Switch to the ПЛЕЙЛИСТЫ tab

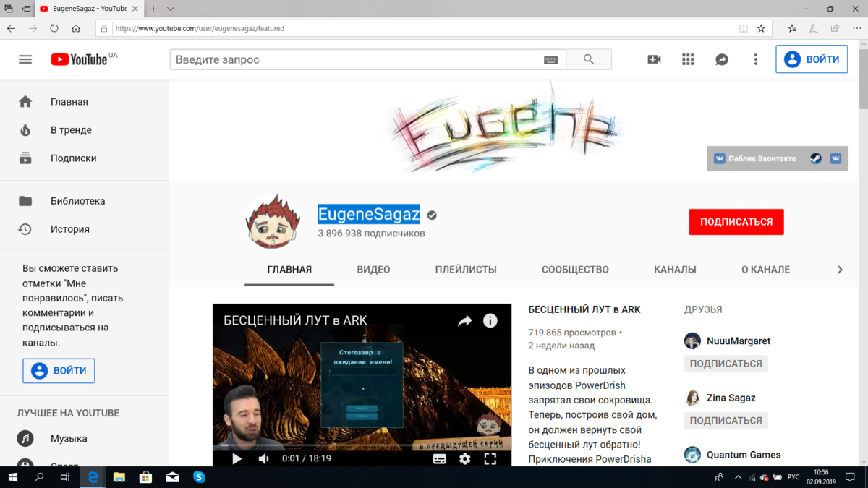(466, 270)
